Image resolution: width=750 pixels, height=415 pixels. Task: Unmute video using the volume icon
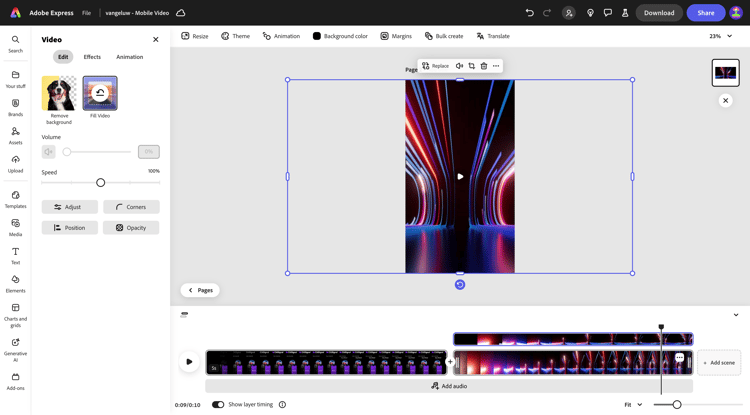click(49, 152)
